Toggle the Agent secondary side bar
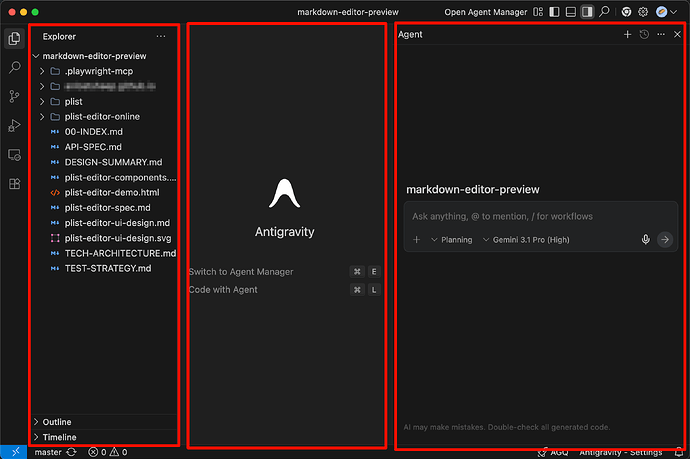This screenshot has height=459, width=690. pos(587,12)
